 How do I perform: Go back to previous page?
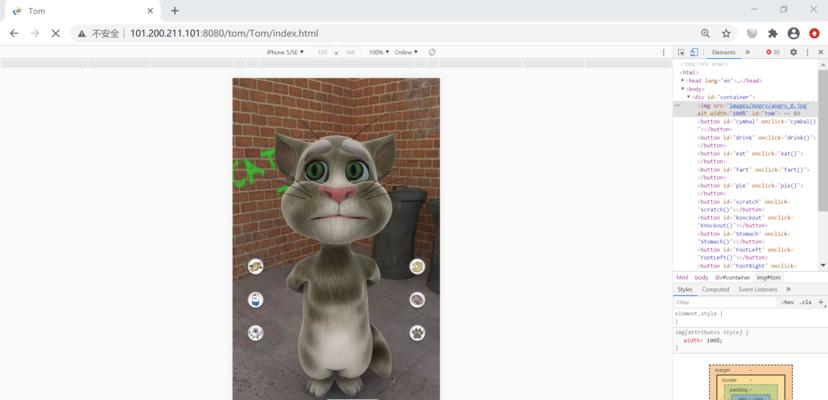pos(14,33)
